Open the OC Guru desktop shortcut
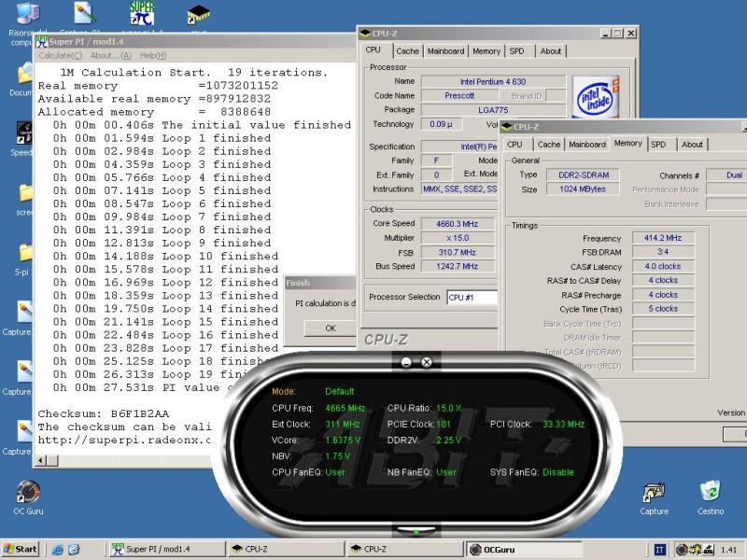Image resolution: width=747 pixels, height=560 pixels. point(28,493)
